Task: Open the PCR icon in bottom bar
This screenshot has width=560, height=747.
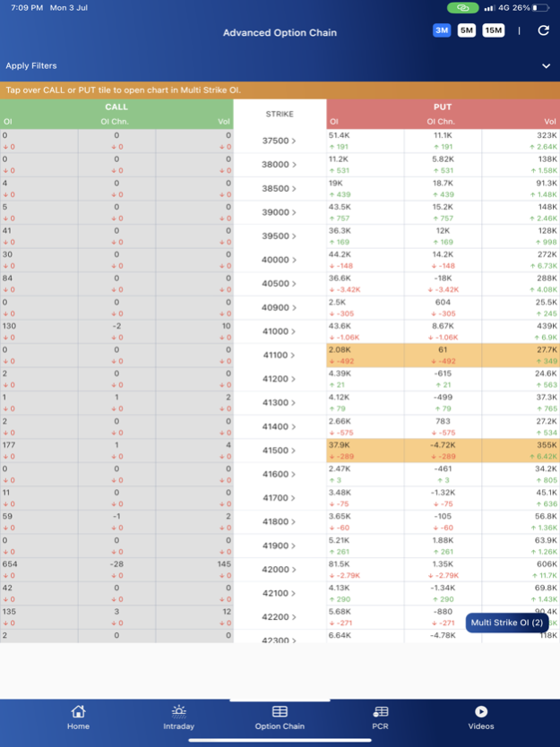Action: point(381,711)
